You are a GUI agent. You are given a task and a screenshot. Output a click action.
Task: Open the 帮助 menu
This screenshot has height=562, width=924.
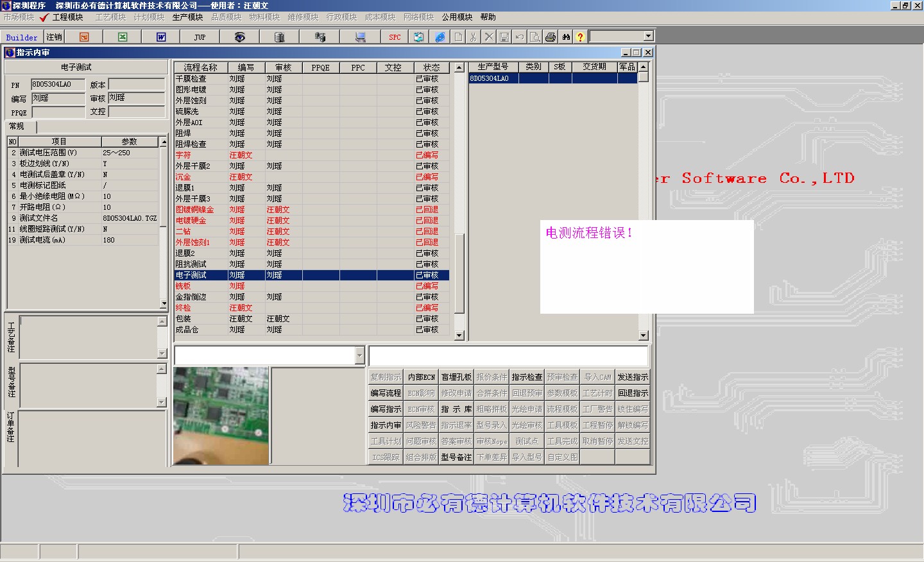488,17
